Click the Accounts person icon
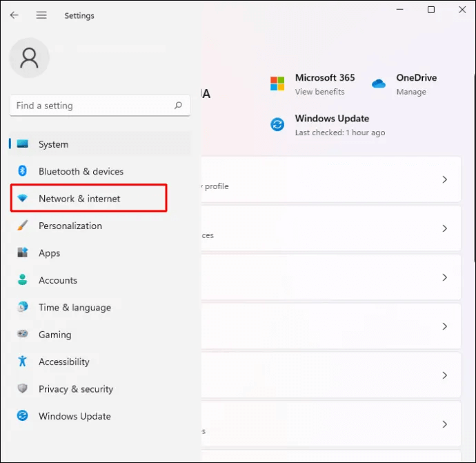This screenshot has height=463, width=476. [23, 280]
